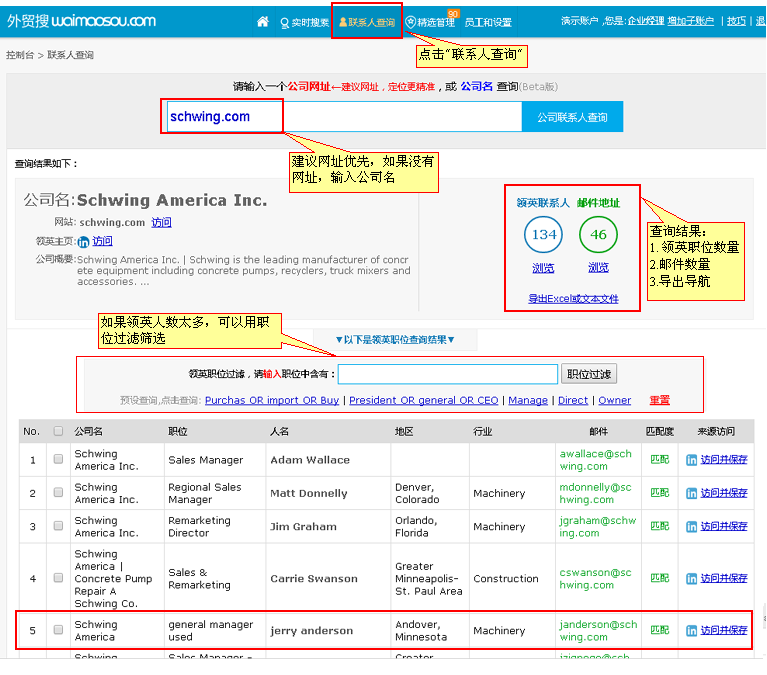Click 职位过滤 filter button
Screen dimensions: 767x675
click(588, 374)
